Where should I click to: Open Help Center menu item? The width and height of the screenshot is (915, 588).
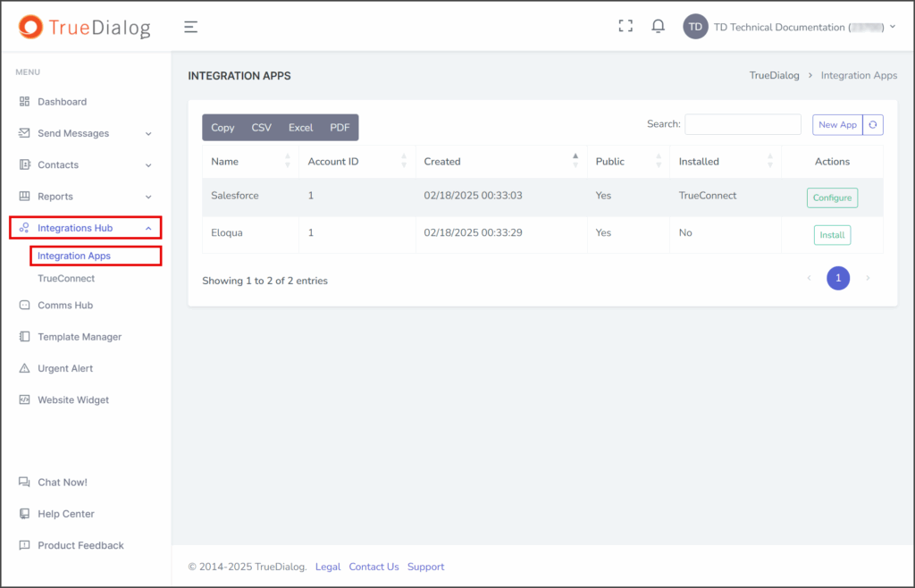(66, 513)
